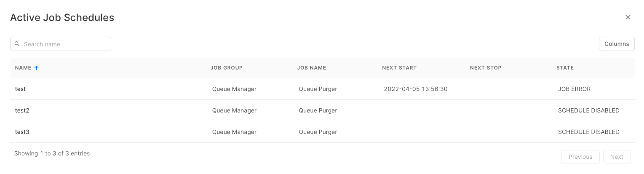Click the 2022-04-05 13:56:30 next start cell
Screen dimensions: 644x174
pyautogui.click(x=415, y=89)
